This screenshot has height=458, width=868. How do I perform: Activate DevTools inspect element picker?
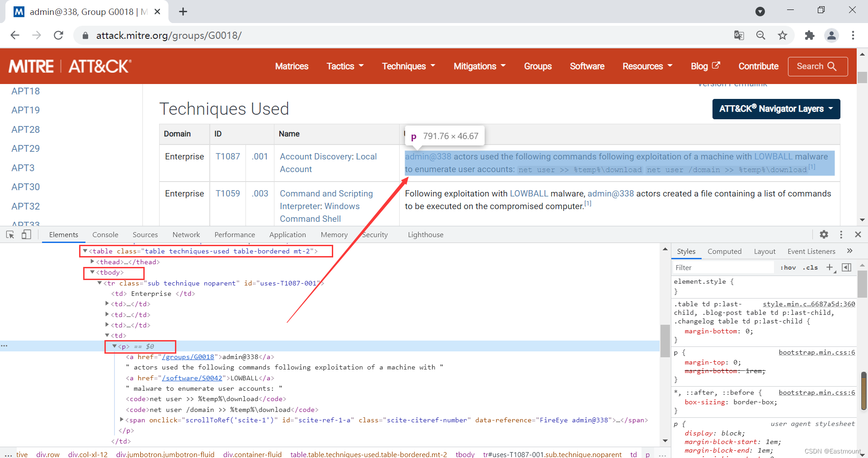(10, 234)
